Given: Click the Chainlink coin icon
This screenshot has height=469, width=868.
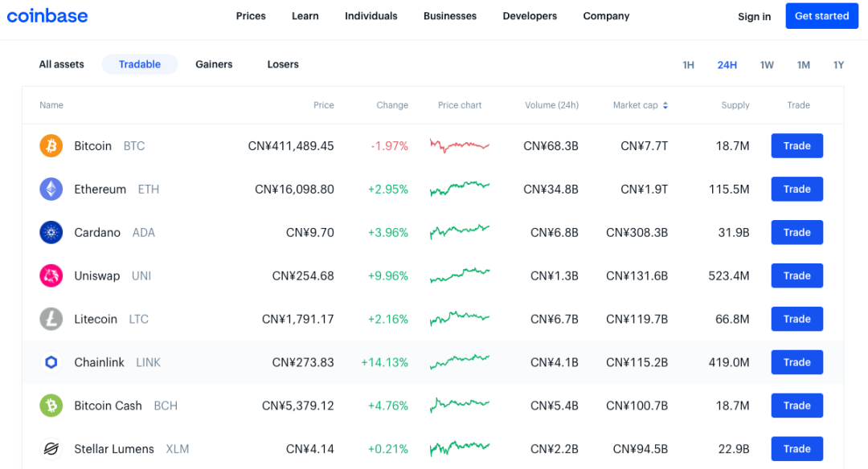Looking at the screenshot, I should pyautogui.click(x=51, y=362).
